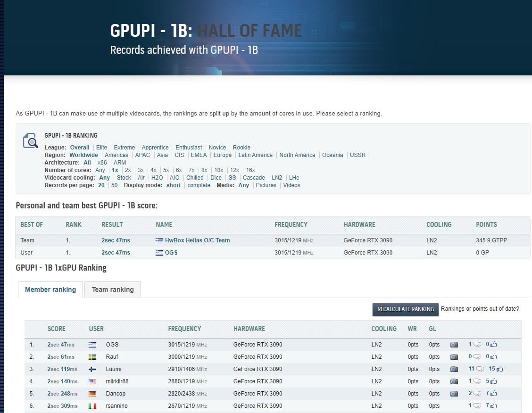The image size is (532, 413).
Task: Open rsannino's 2sec 309ms score
Action: (x=62, y=406)
